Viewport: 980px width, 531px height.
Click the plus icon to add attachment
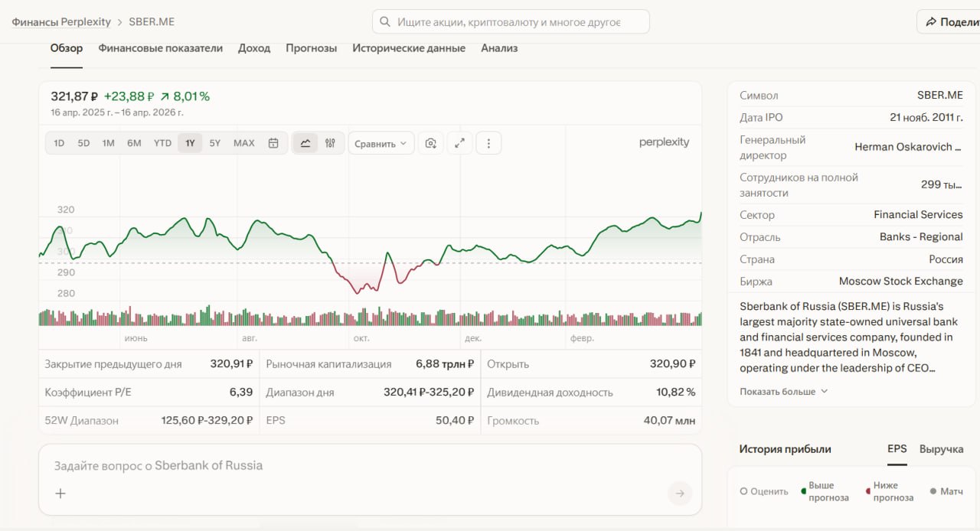60,494
